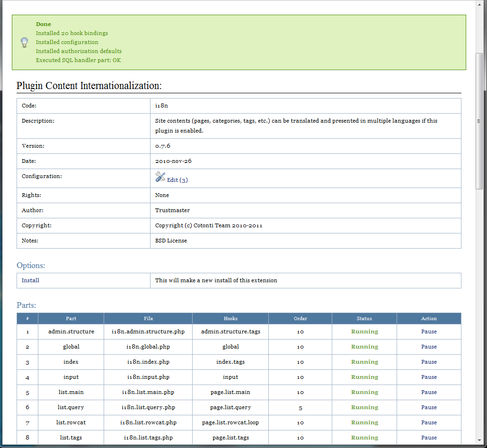Screen dimensions: 487x448
Task: Click the page.list.main hook cell
Action: tap(230, 392)
